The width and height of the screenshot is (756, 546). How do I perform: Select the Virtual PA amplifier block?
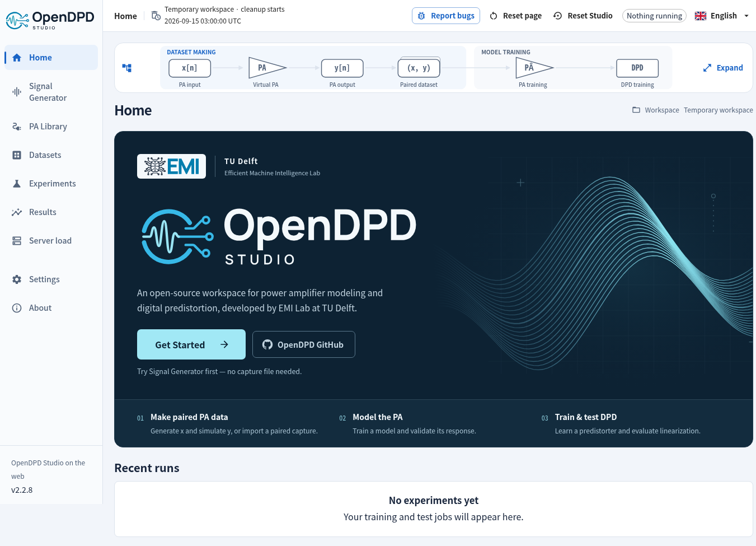click(x=267, y=68)
